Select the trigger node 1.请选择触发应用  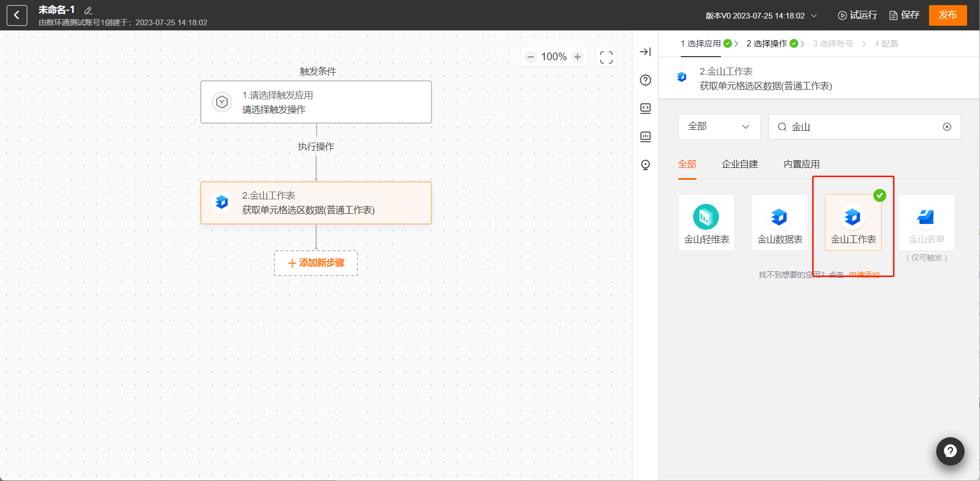316,102
